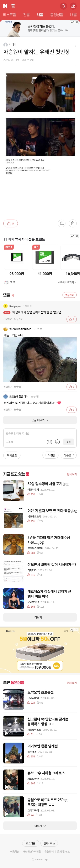This screenshot has width=80, height=868.
Task: Click the share icon under the post
Action: coord(73,223)
